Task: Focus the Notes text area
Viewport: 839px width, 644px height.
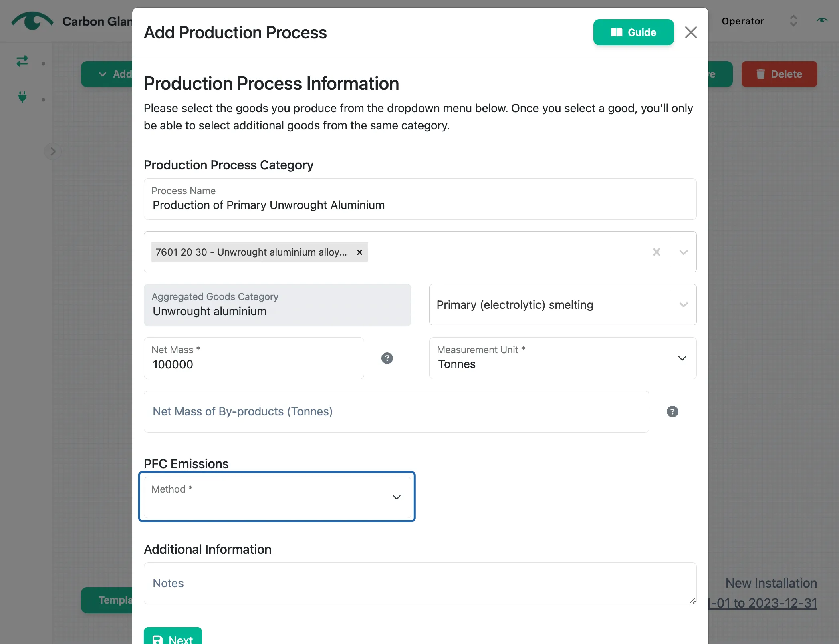Action: tap(420, 584)
